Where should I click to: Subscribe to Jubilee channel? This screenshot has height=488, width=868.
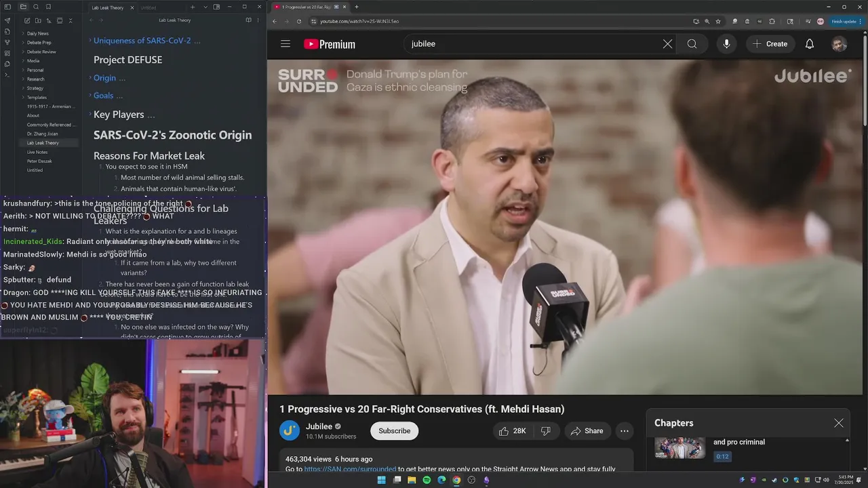click(395, 431)
